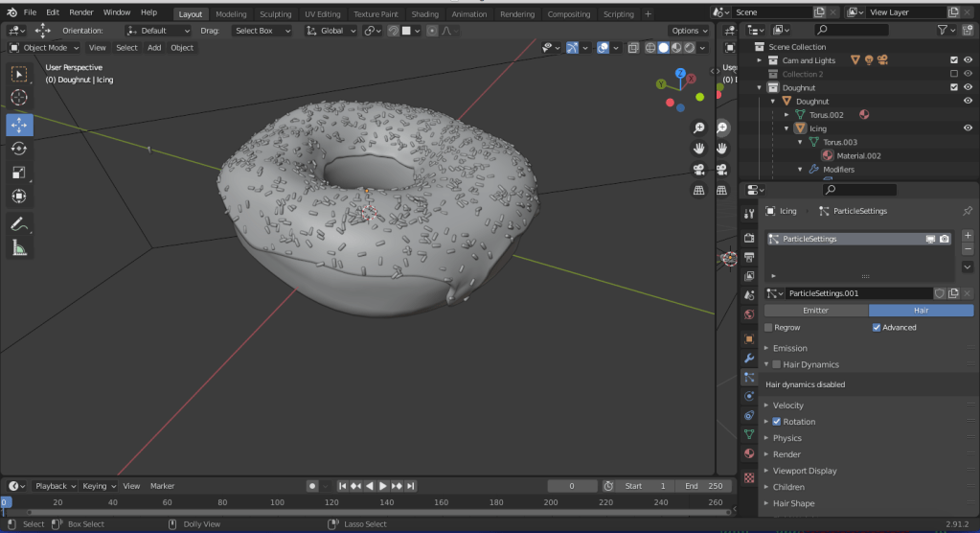This screenshot has height=533, width=980.
Task: Activate the Move tool
Action: 19,125
